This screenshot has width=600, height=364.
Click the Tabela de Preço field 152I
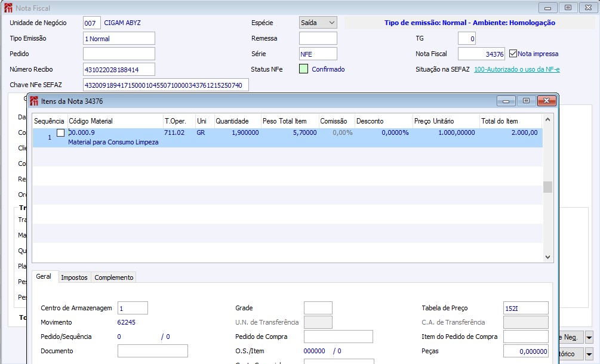click(x=526, y=308)
